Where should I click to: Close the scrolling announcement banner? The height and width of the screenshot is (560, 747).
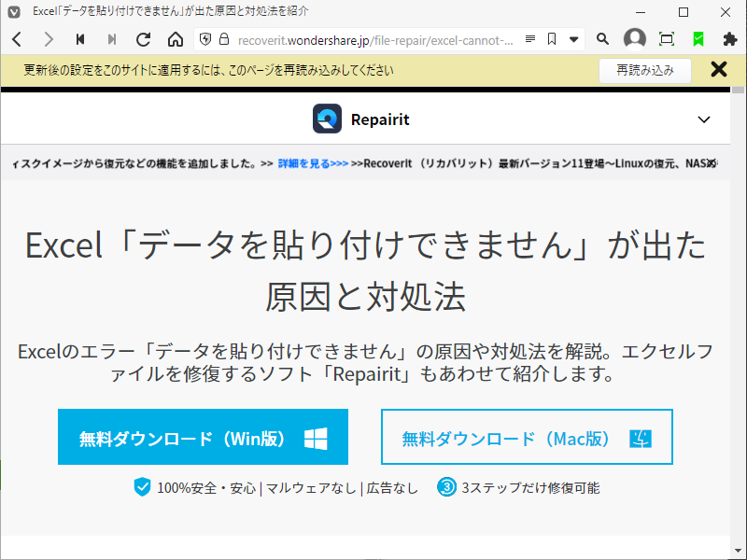[x=712, y=163]
